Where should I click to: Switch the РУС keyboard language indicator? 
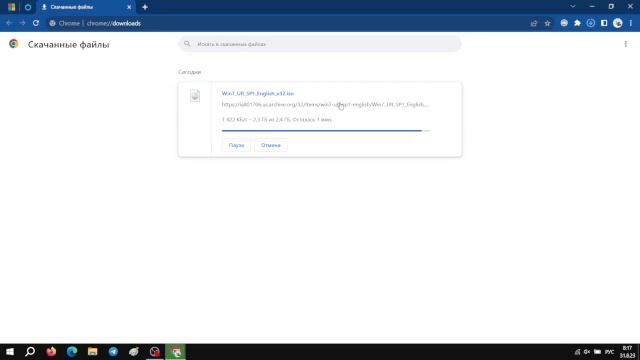609,351
